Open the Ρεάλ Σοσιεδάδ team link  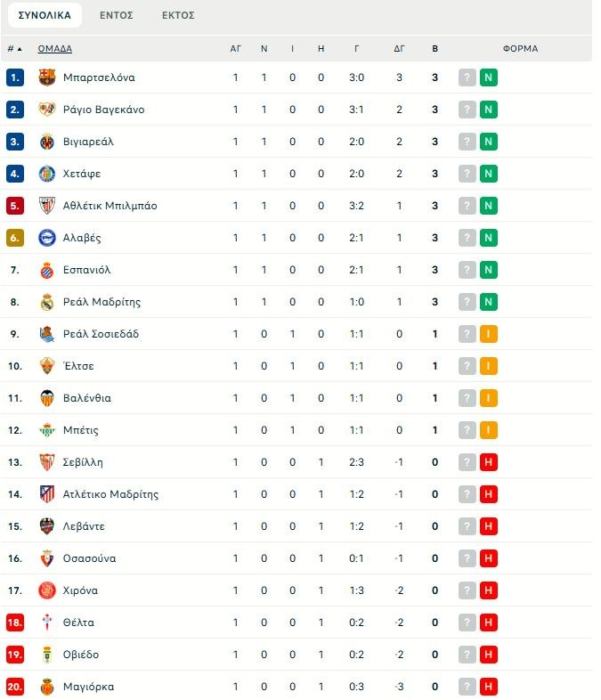tap(102, 334)
